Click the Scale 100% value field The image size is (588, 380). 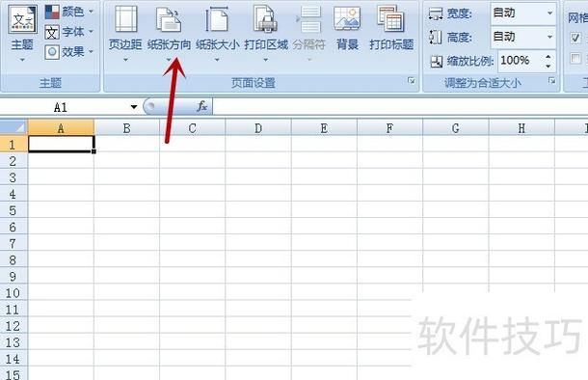[521, 61]
